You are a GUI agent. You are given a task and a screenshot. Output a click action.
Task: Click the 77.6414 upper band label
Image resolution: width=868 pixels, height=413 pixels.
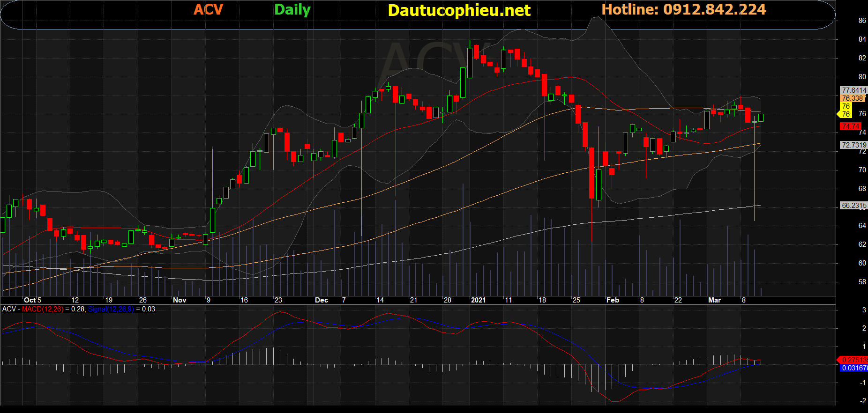coord(853,90)
